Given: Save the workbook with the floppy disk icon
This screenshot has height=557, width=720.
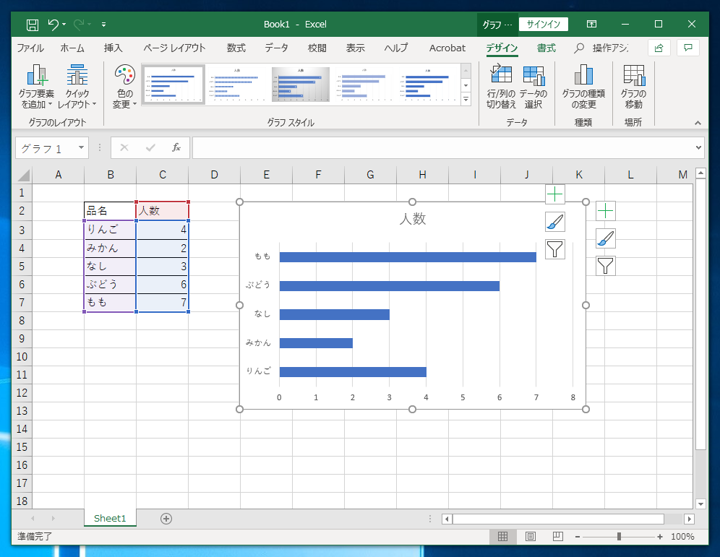Looking at the screenshot, I should point(32,24).
